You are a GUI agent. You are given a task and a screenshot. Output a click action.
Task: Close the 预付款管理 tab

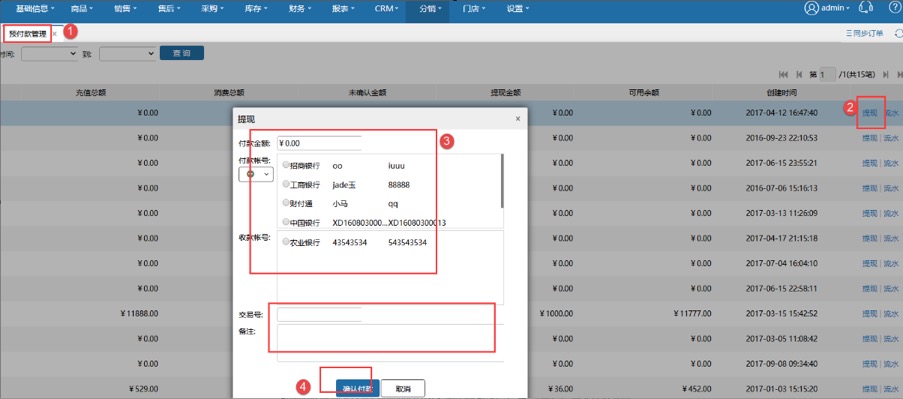pos(55,34)
